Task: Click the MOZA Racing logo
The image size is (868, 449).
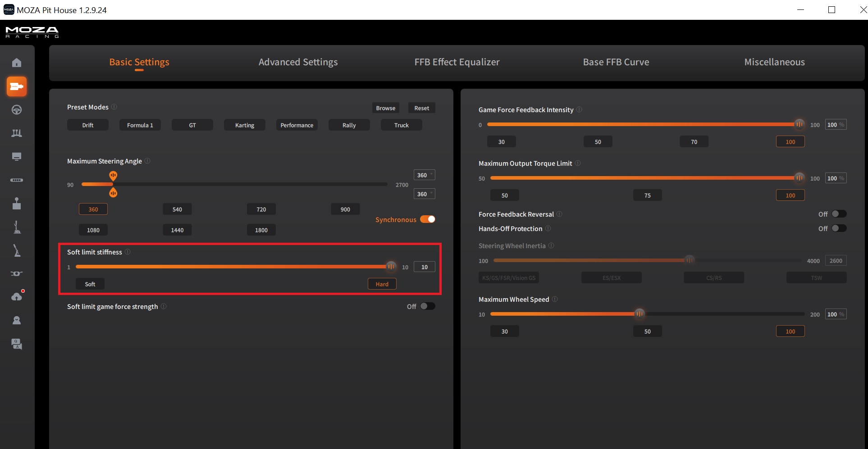Action: coord(32,32)
